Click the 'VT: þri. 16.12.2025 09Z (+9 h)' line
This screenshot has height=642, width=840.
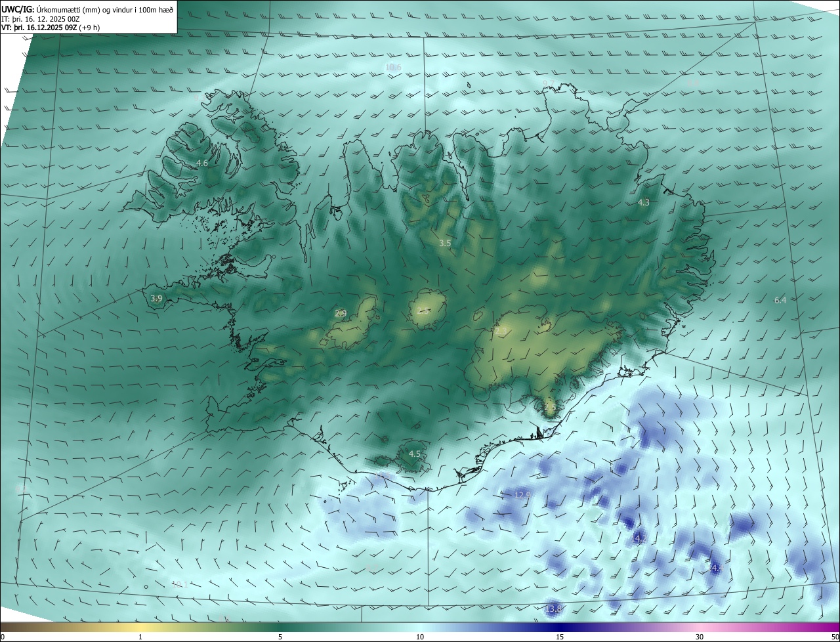51,28
